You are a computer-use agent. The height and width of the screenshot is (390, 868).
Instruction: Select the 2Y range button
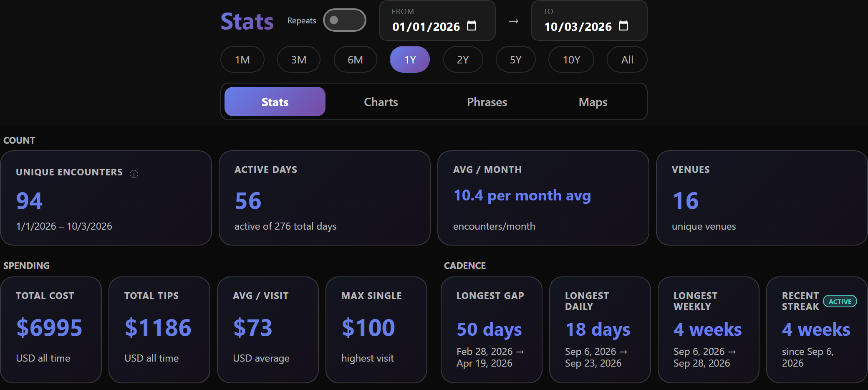click(463, 59)
